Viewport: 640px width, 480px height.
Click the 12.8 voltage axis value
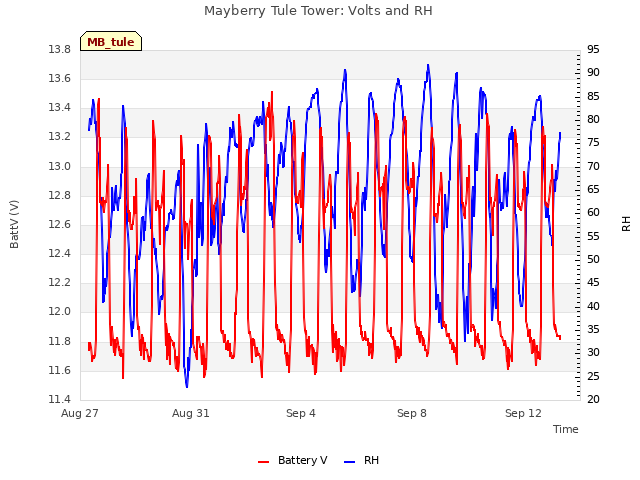pos(60,196)
